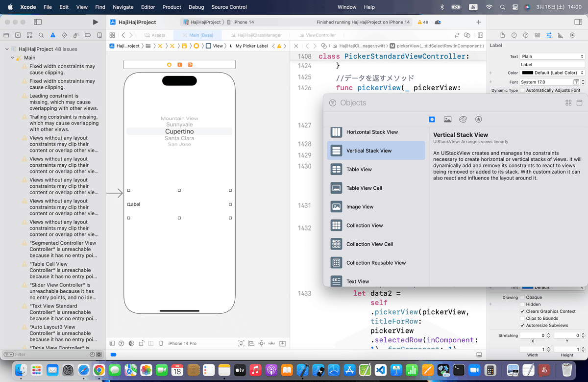This screenshot has width=588, height=382.
Task: Toggle the document outline at canvas bottom
Action: coord(112,343)
